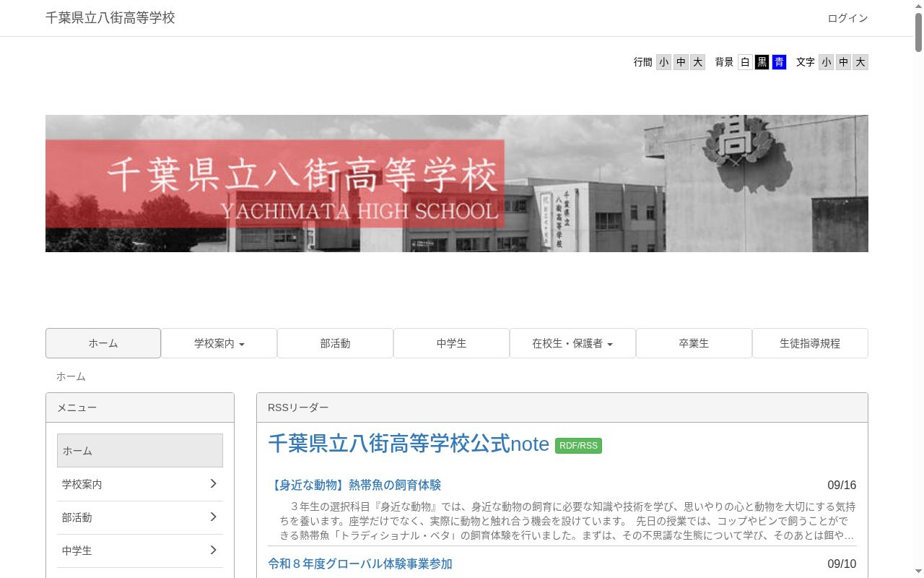The image size is (924, 578).
Task: Set line spacing (行間) to medium 中
Action: coord(681,62)
